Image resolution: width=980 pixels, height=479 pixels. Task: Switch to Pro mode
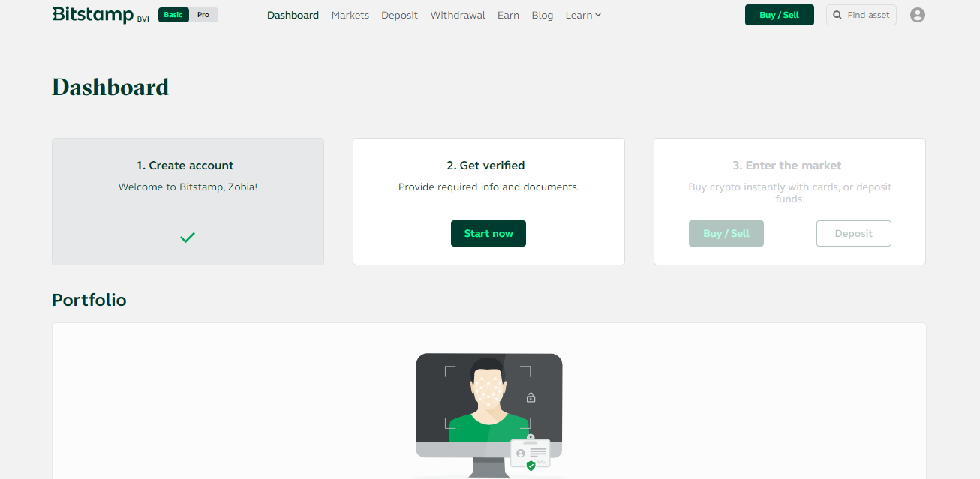click(x=203, y=15)
